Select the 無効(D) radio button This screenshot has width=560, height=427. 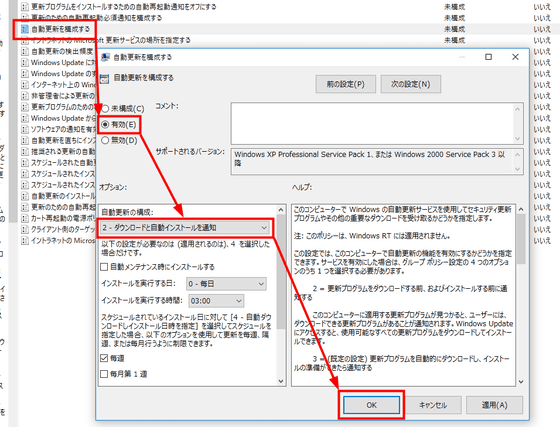(x=105, y=140)
